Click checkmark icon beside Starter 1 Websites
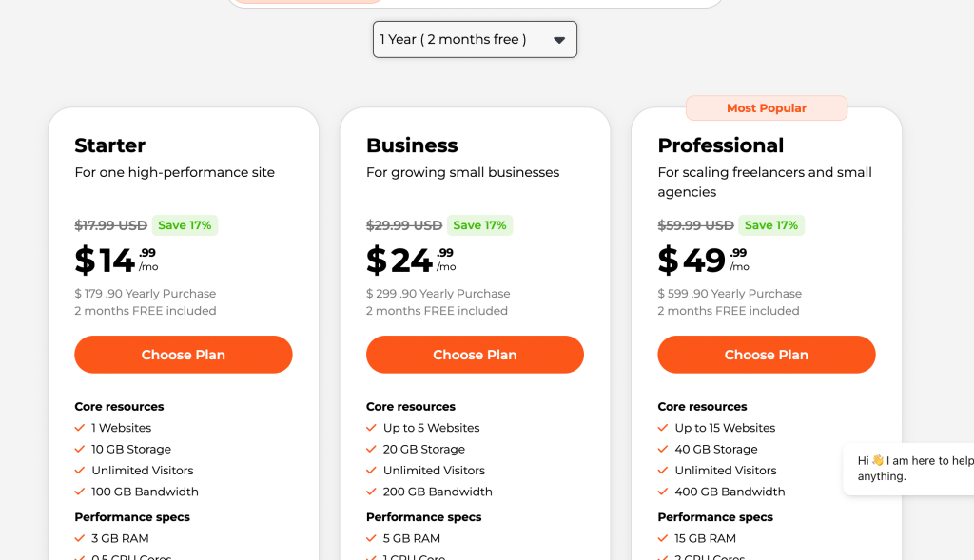Screen dimensions: 974x560 (80, 428)
